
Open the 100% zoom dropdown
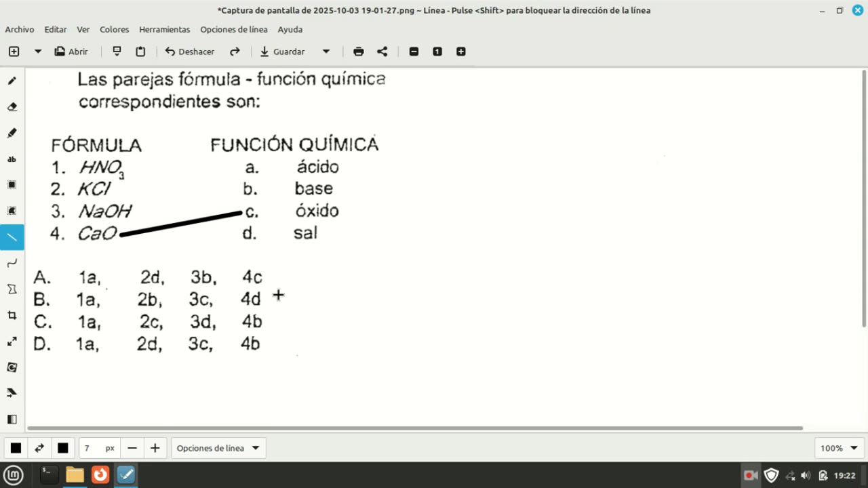pos(839,448)
